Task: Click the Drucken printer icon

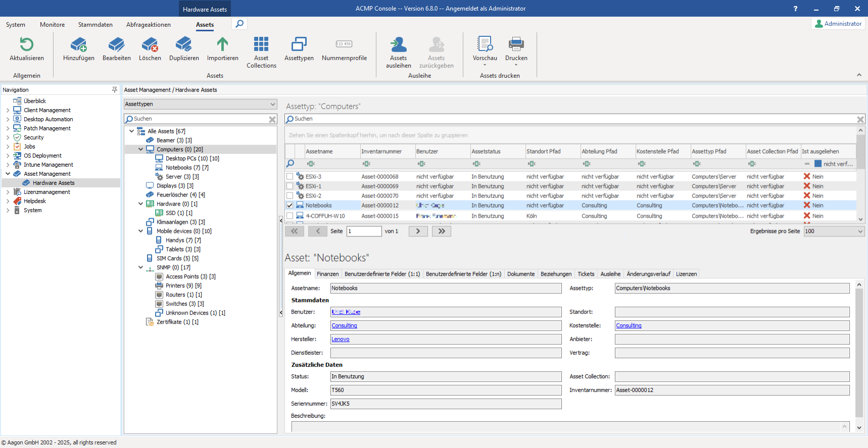Action: click(516, 45)
